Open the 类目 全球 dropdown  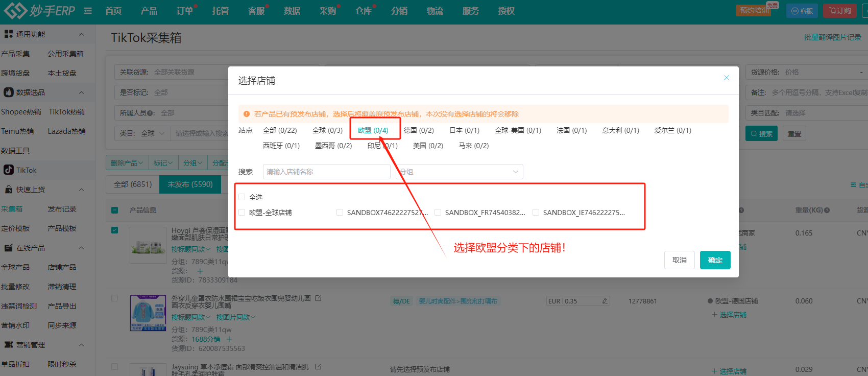tap(153, 133)
